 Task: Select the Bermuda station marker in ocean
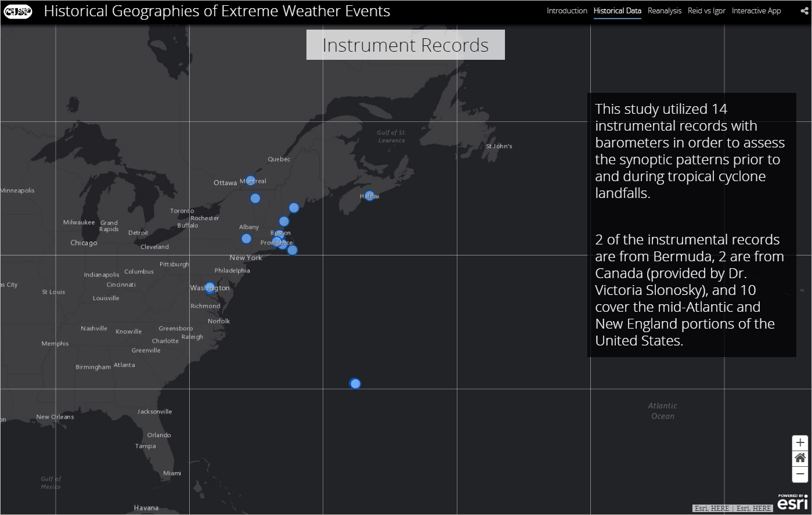355,384
